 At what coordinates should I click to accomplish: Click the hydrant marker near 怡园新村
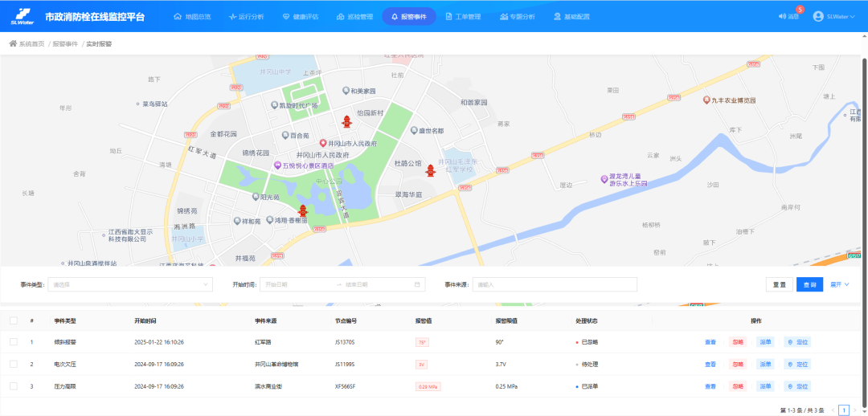coord(346,121)
